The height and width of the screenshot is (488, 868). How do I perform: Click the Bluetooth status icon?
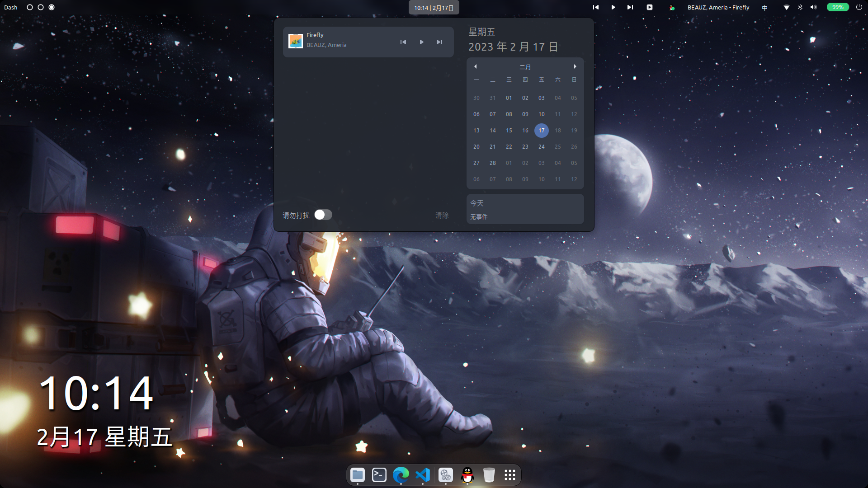[x=800, y=7]
